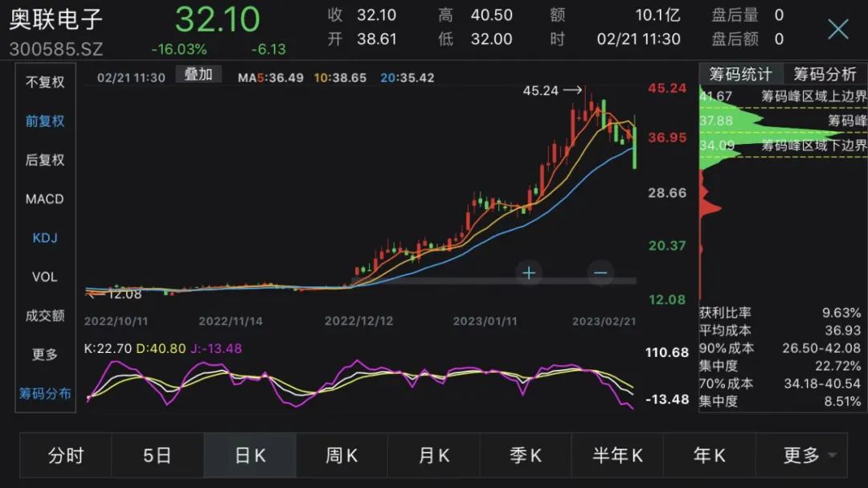Select 不复权 price mode

tap(43, 81)
